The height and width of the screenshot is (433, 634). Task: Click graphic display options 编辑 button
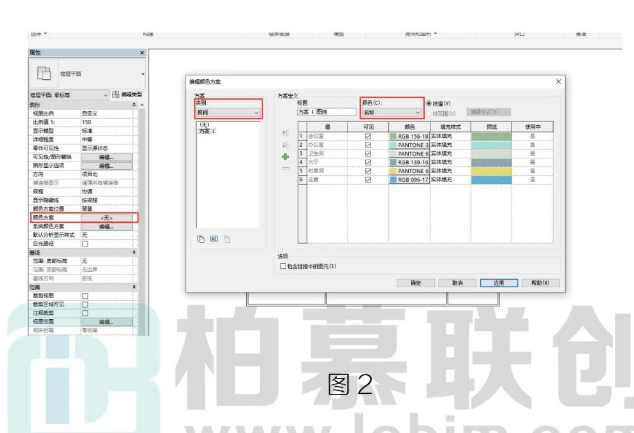pos(107,166)
